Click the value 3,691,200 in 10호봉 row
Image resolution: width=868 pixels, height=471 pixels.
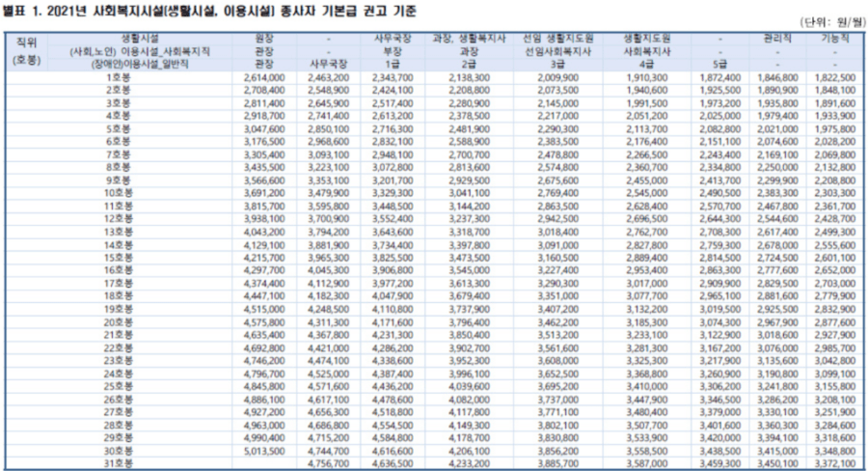[x=264, y=193]
